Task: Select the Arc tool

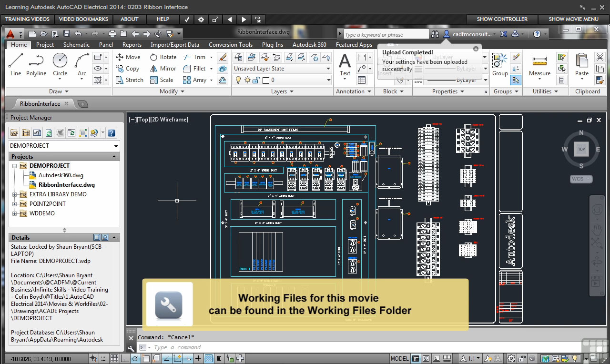Action: coord(82,64)
